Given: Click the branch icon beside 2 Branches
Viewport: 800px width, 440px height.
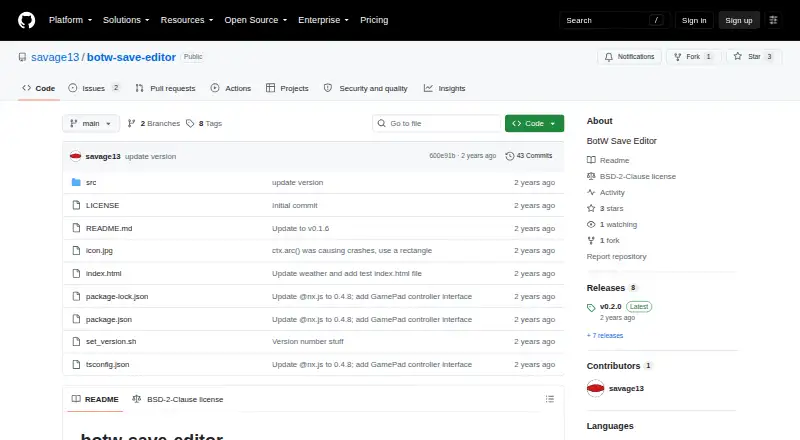Looking at the screenshot, I should pyautogui.click(x=132, y=124).
